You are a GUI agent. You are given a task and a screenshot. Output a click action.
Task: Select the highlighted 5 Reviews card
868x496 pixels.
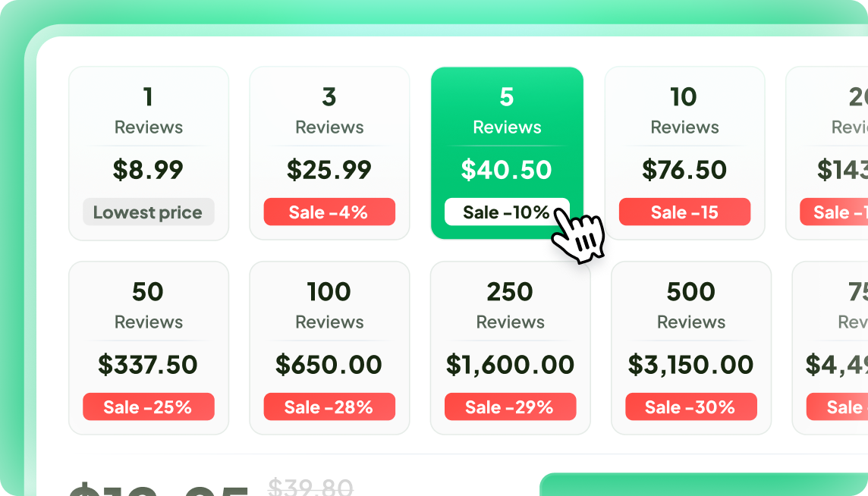tap(507, 153)
